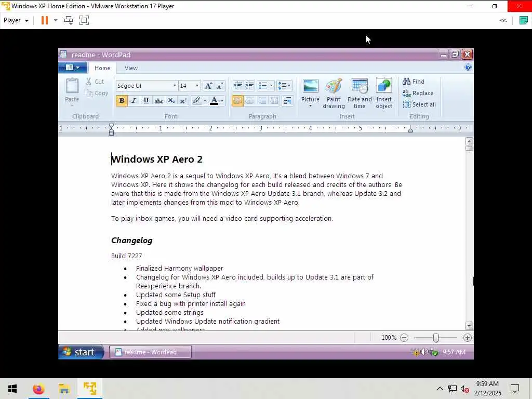Toggle superscript formatting
Viewport: 532px width, 399px height.
tap(183, 101)
